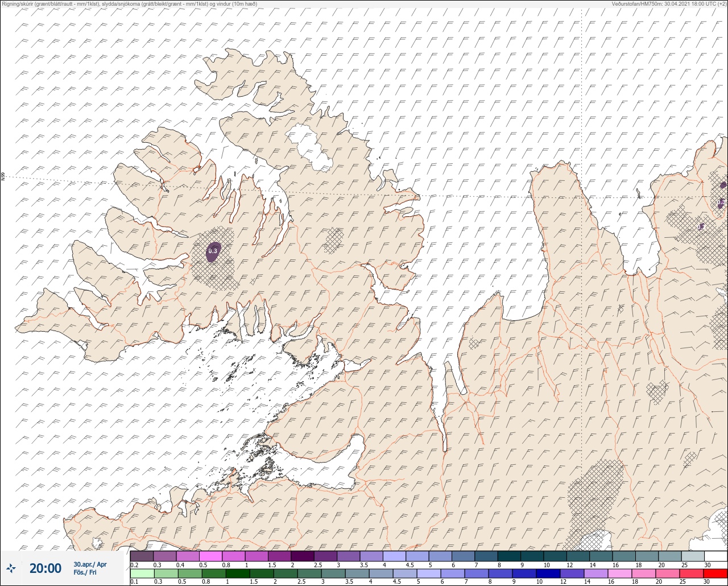Select top legend dark purple swatch between 2 and 2.5
The image size is (728, 586).
click(303, 556)
